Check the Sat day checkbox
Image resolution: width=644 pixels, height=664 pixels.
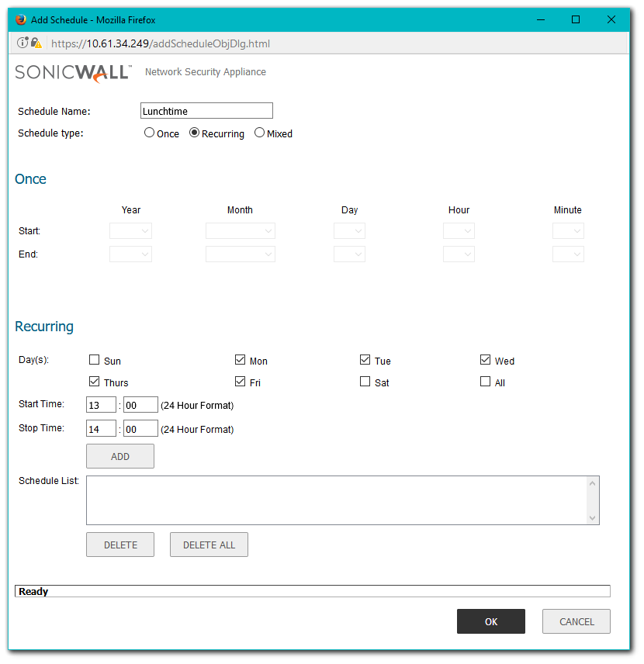click(x=365, y=382)
